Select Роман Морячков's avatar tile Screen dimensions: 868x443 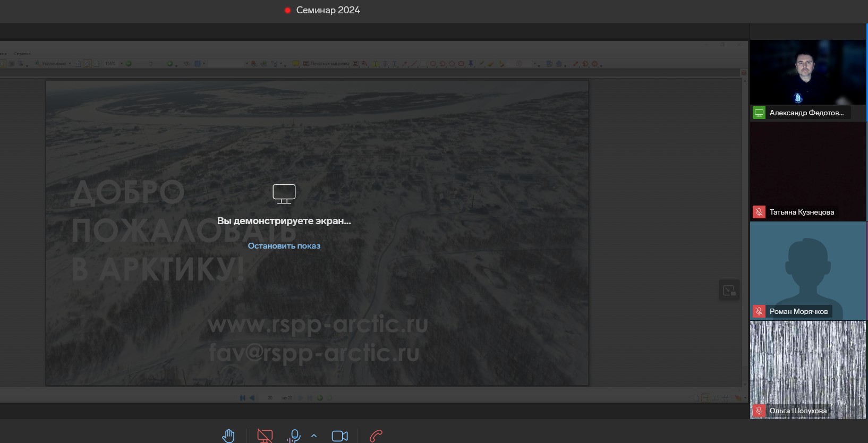[807, 271]
